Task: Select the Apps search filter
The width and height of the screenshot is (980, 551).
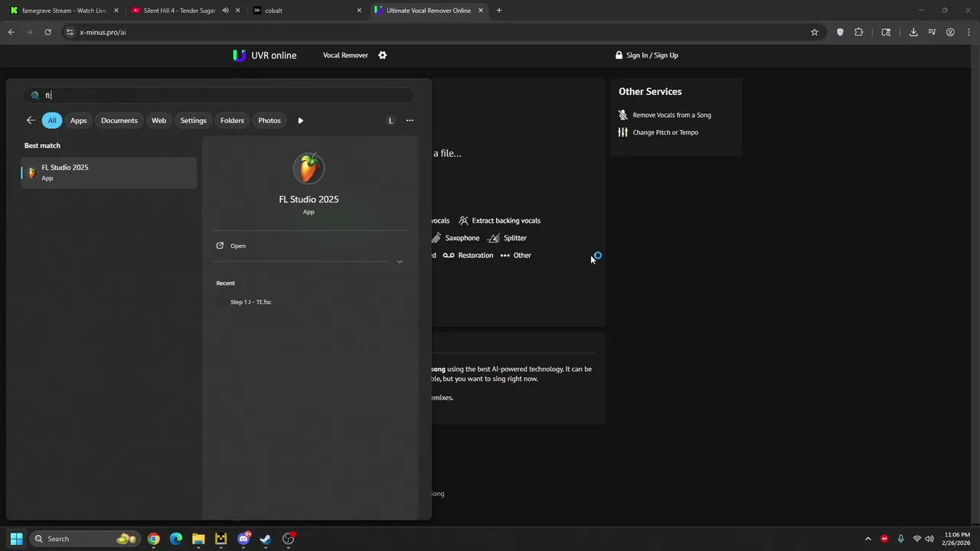Action: [78, 120]
